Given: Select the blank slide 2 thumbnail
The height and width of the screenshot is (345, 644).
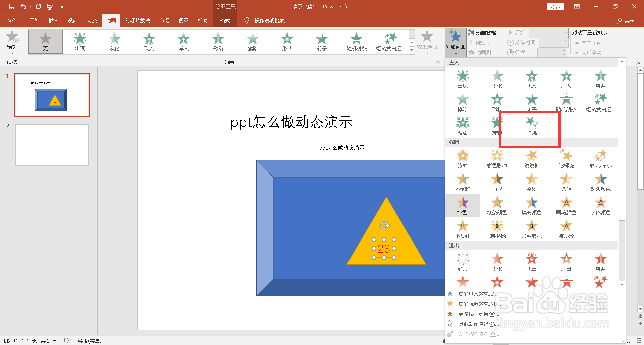Looking at the screenshot, I should click(52, 145).
